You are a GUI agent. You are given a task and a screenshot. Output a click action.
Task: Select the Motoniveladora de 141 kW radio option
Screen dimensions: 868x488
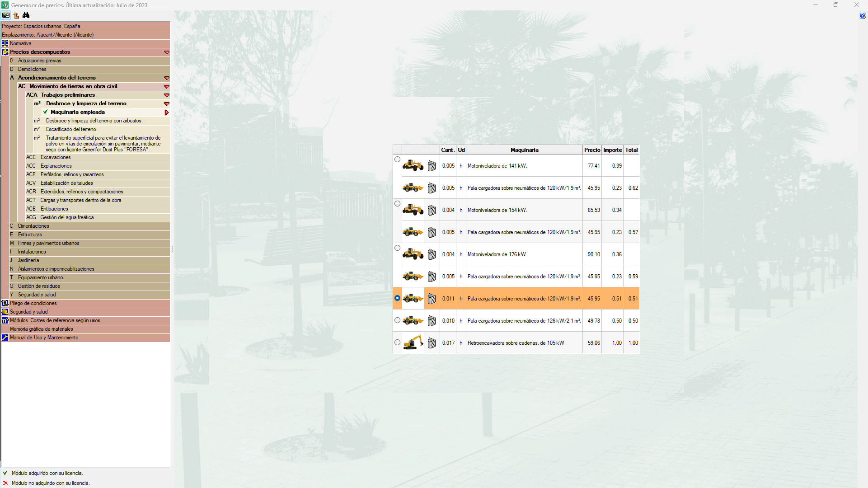(x=397, y=160)
